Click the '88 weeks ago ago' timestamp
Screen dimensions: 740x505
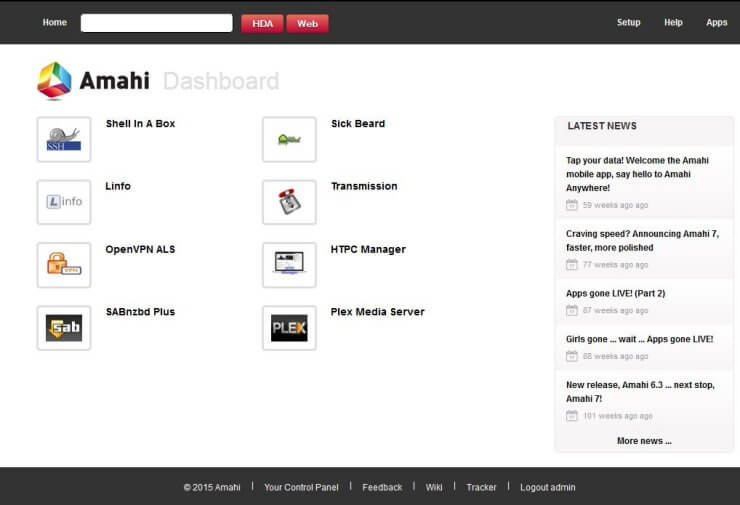[x=615, y=356]
